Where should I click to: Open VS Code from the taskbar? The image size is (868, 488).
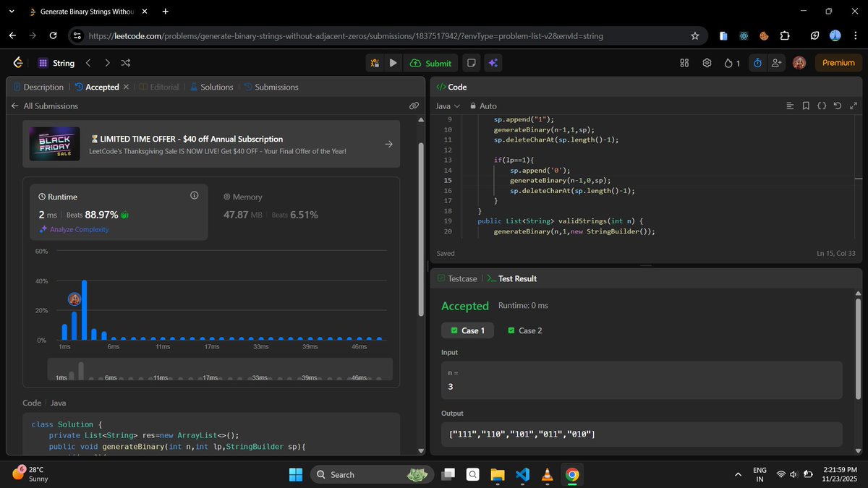522,474
